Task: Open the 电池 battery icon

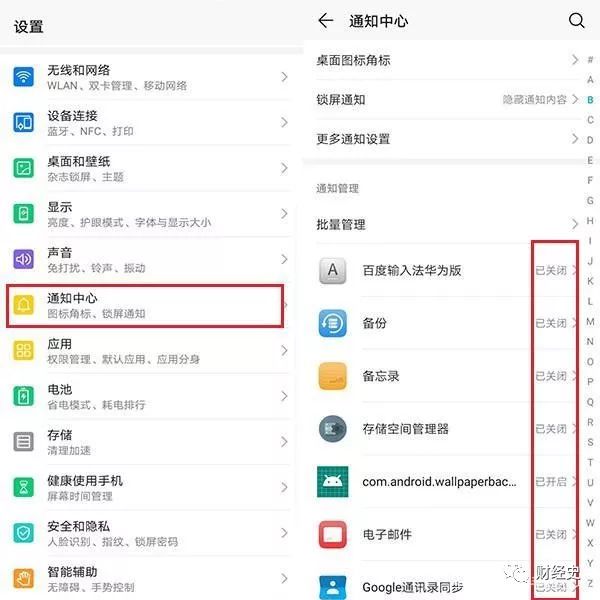Action: pos(24,396)
